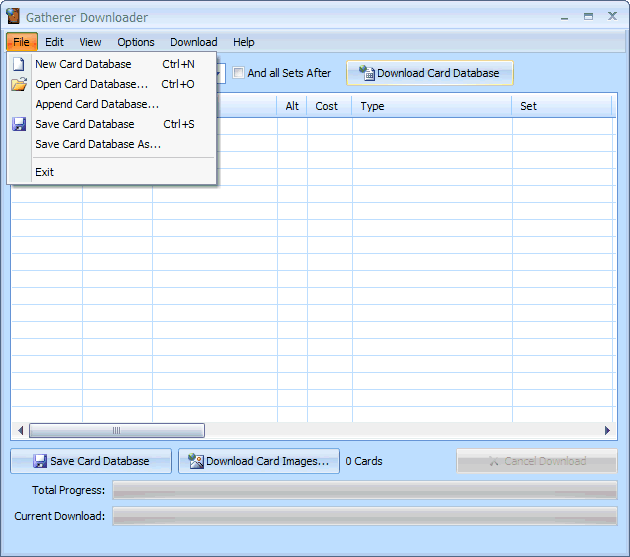The image size is (630, 557).
Task: Click the New Card Database page icon
Action: tap(19, 64)
